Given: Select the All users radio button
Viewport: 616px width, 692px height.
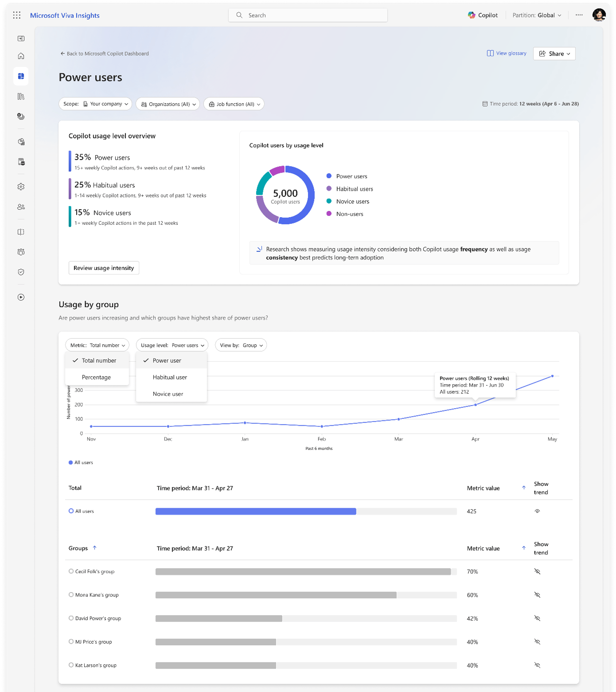Looking at the screenshot, I should point(71,511).
